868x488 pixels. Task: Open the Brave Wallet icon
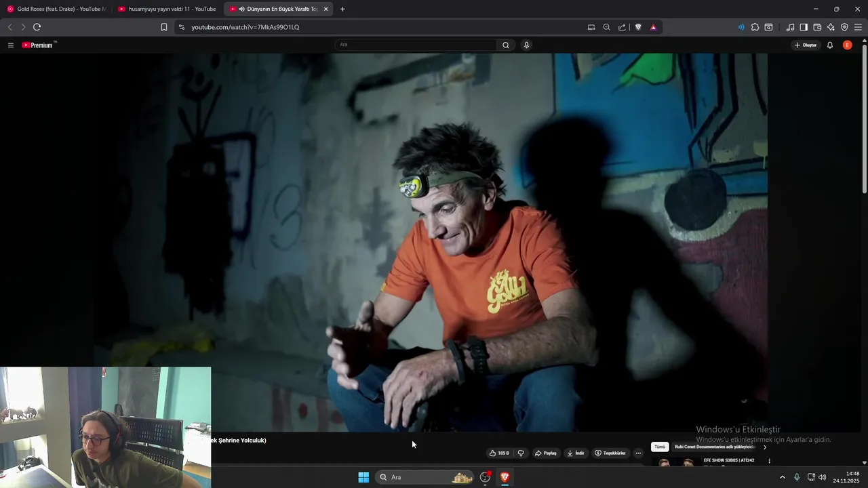point(817,27)
